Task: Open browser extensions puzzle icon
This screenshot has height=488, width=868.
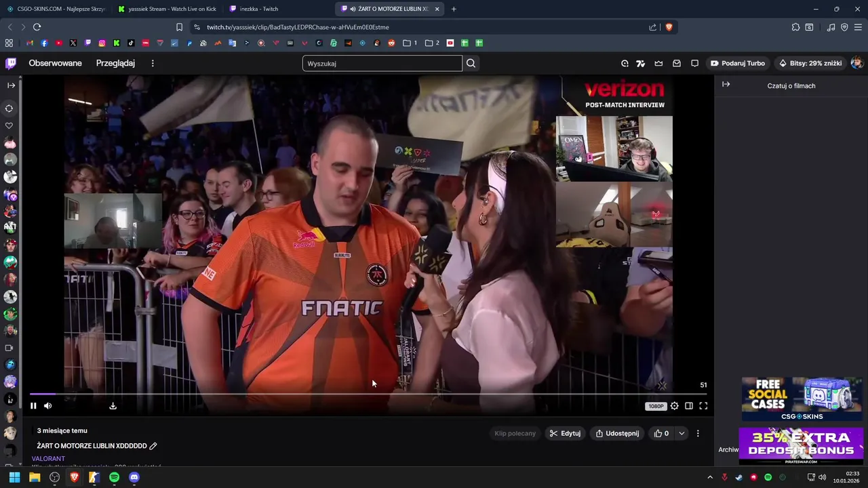Action: coord(795,27)
